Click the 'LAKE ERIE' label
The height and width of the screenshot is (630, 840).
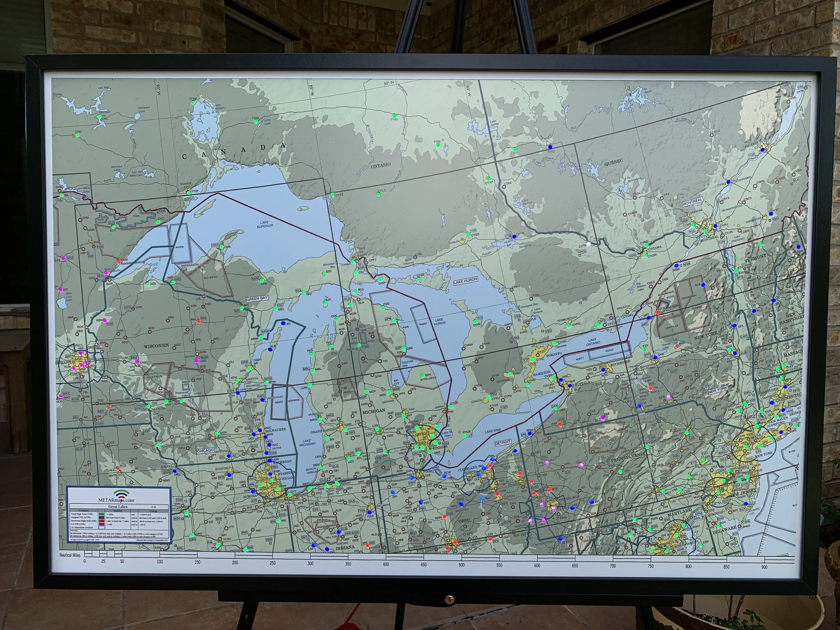[493, 431]
